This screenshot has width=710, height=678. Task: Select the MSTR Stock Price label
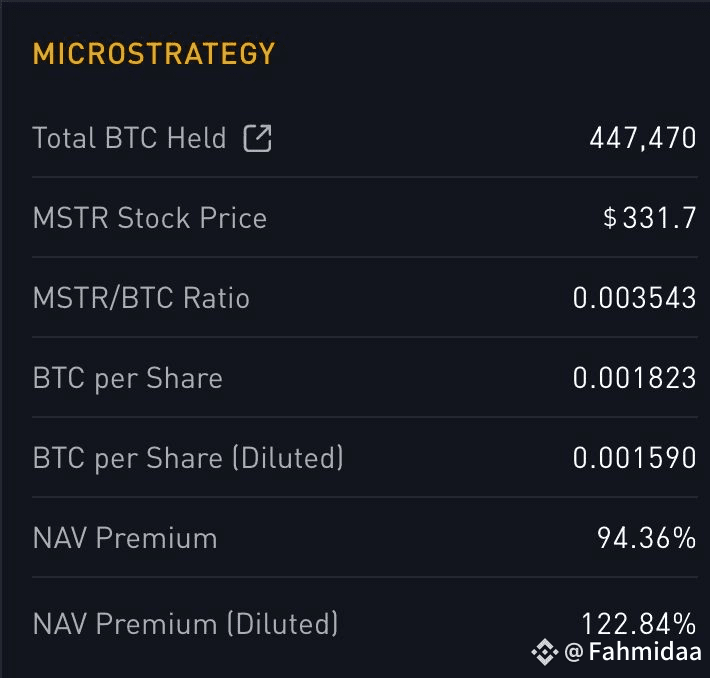[150, 218]
